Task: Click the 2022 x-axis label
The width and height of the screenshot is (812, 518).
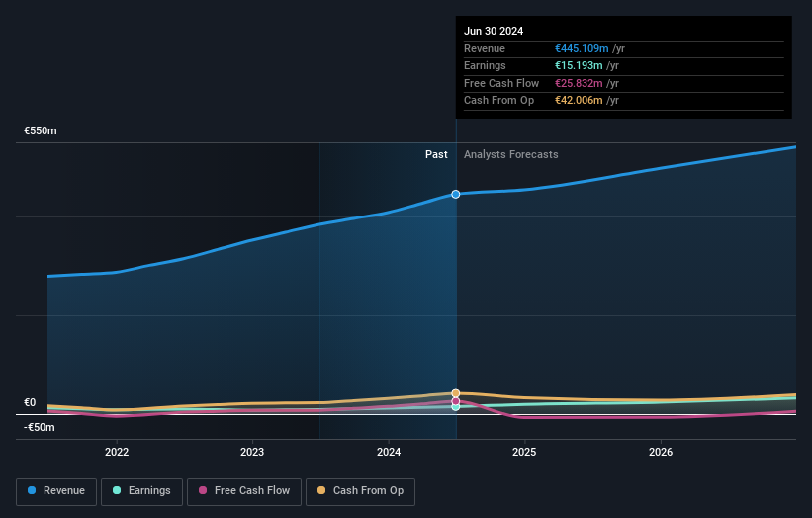Action: tap(117, 452)
